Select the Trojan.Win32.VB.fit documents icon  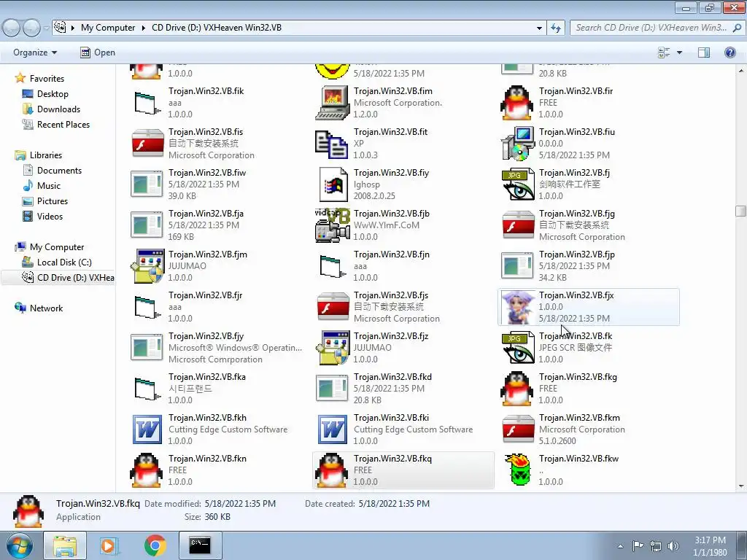pyautogui.click(x=332, y=144)
